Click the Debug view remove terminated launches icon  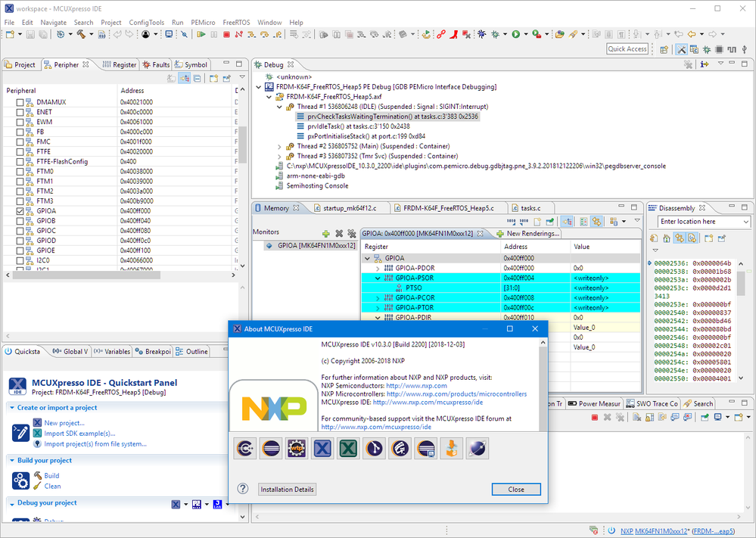pos(688,64)
